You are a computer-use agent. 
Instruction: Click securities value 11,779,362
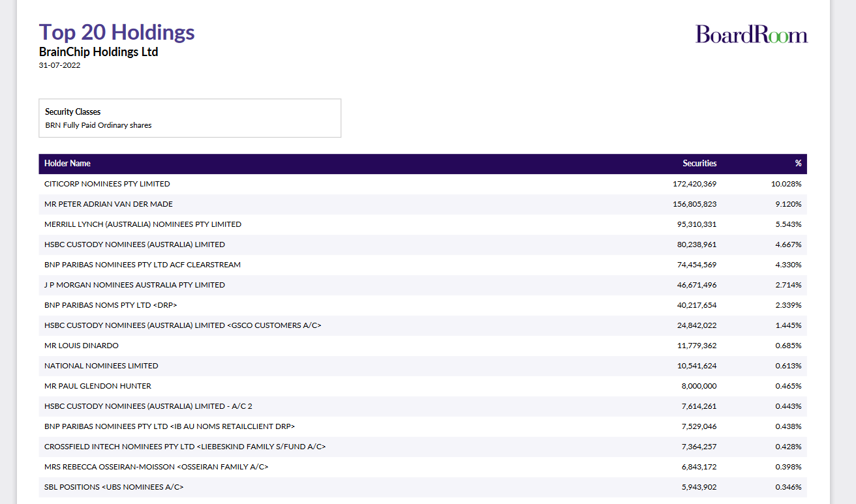click(x=697, y=346)
